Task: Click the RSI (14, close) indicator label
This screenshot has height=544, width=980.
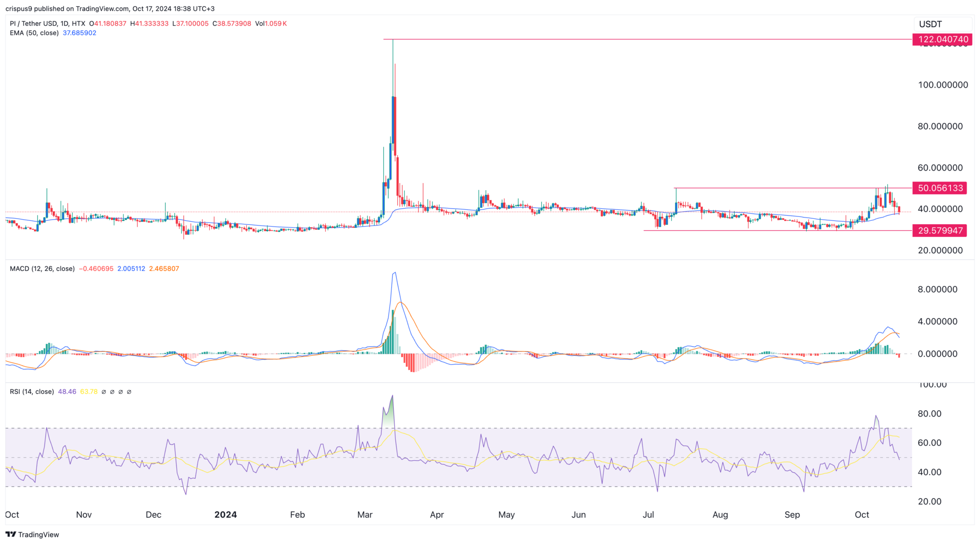Action: (x=31, y=391)
